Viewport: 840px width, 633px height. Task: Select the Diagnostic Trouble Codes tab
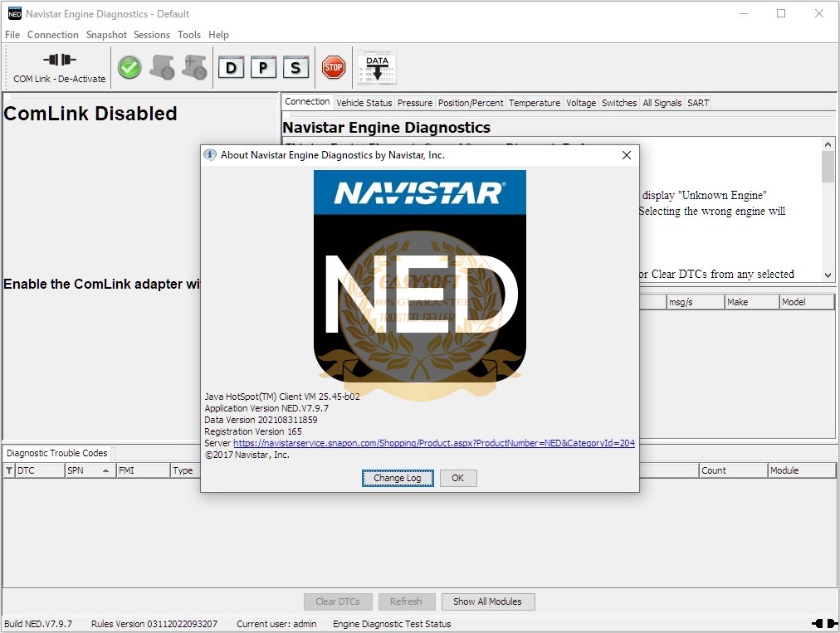coord(56,453)
